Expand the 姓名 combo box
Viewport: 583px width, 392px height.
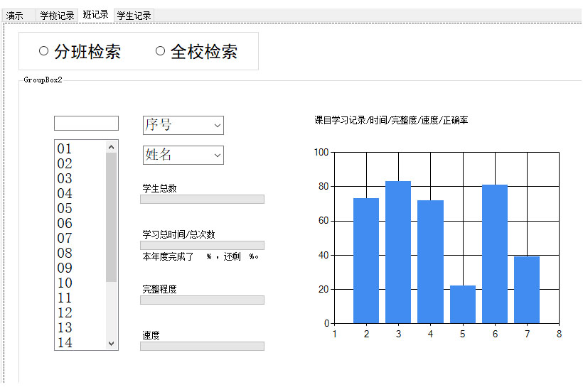(183, 155)
